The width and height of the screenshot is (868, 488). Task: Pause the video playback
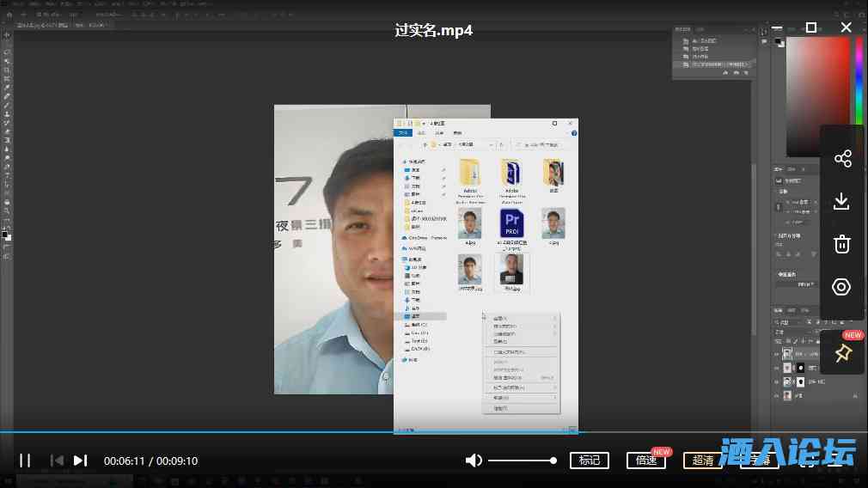click(25, 461)
